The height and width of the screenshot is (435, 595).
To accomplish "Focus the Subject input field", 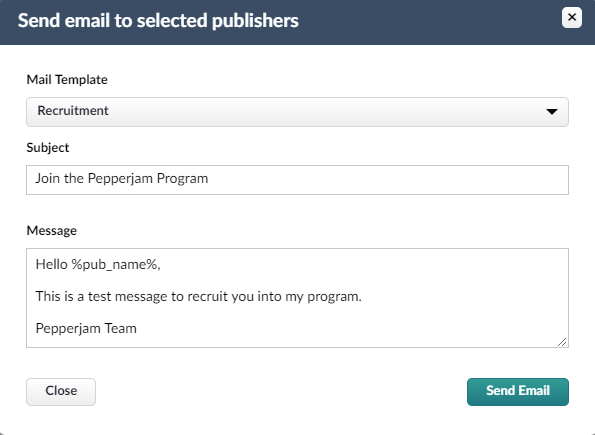I will [x=297, y=180].
